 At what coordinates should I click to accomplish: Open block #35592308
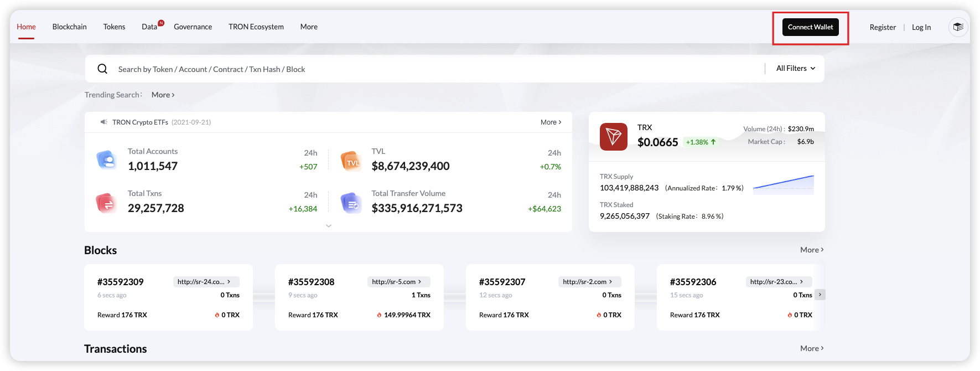click(x=311, y=282)
